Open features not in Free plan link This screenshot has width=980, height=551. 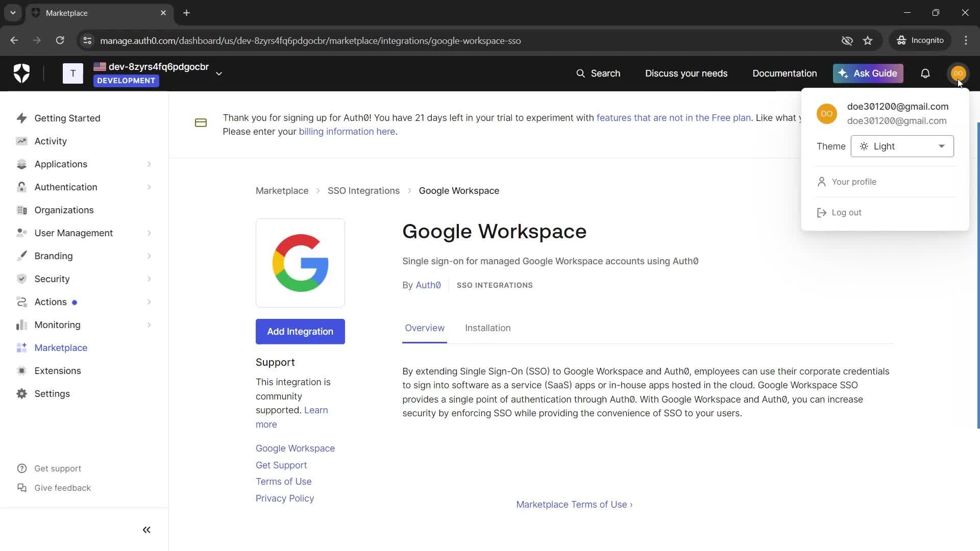coord(673,118)
